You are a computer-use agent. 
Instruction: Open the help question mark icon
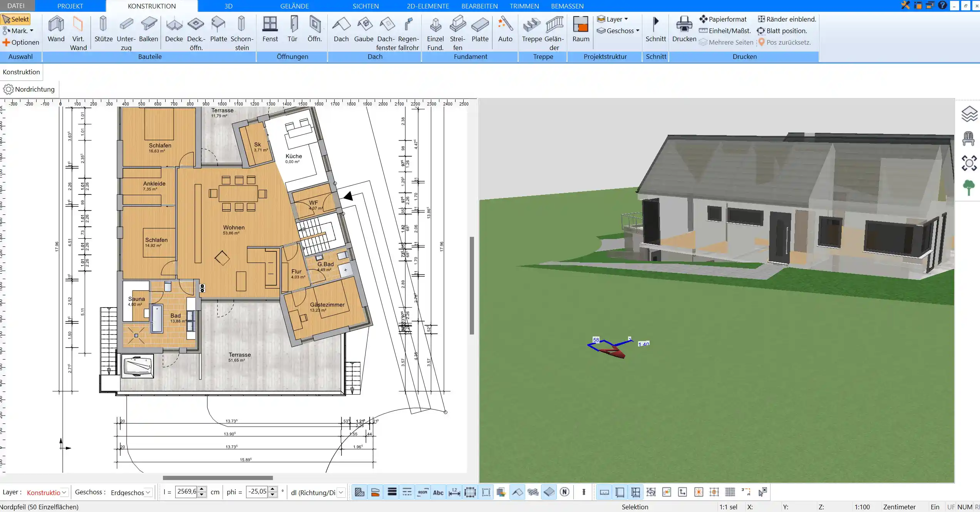point(942,5)
